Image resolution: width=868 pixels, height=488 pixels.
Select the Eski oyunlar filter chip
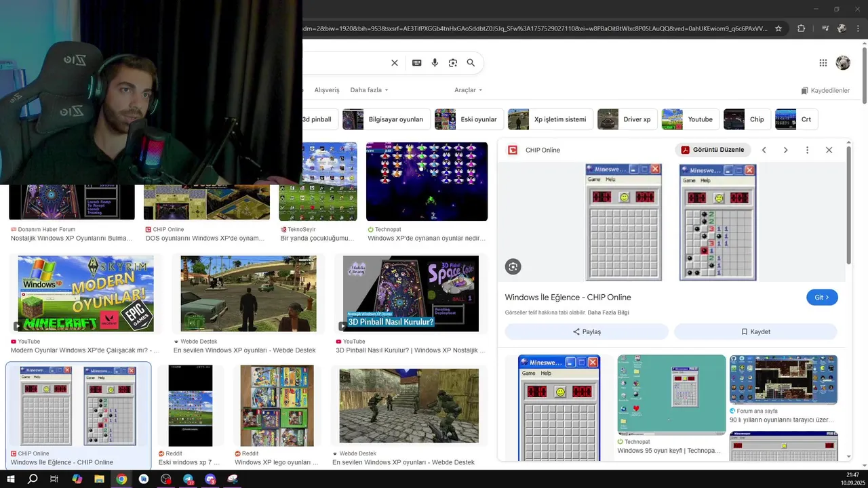[x=469, y=119]
